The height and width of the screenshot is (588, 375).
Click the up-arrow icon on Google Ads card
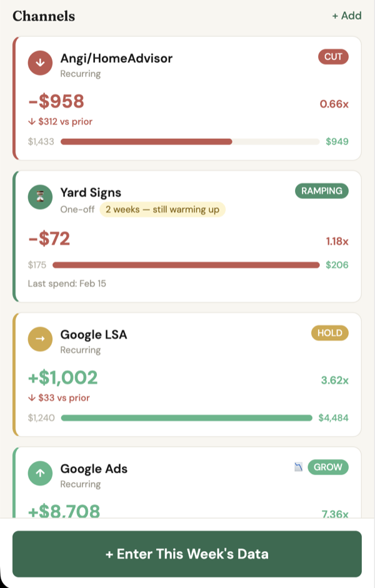tap(40, 474)
